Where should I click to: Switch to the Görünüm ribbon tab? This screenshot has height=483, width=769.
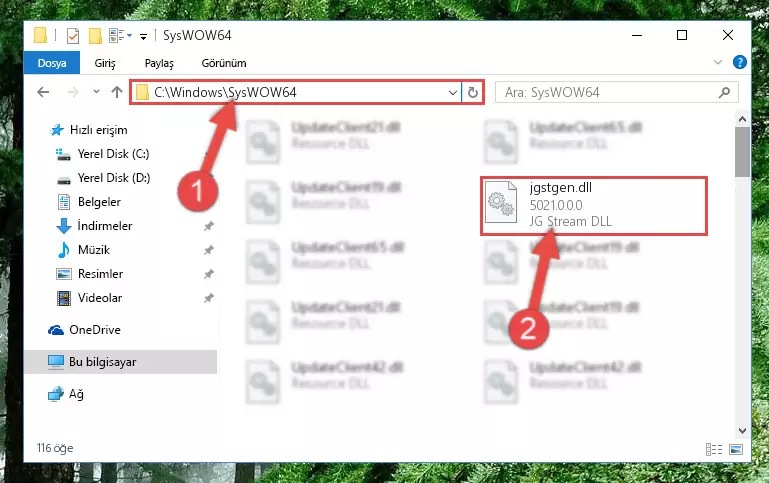pyautogui.click(x=224, y=63)
